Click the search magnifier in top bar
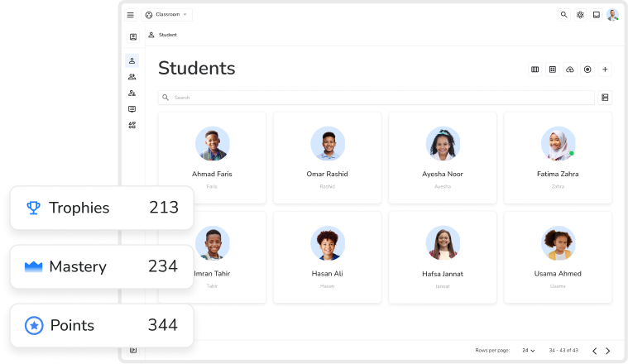 coord(564,15)
